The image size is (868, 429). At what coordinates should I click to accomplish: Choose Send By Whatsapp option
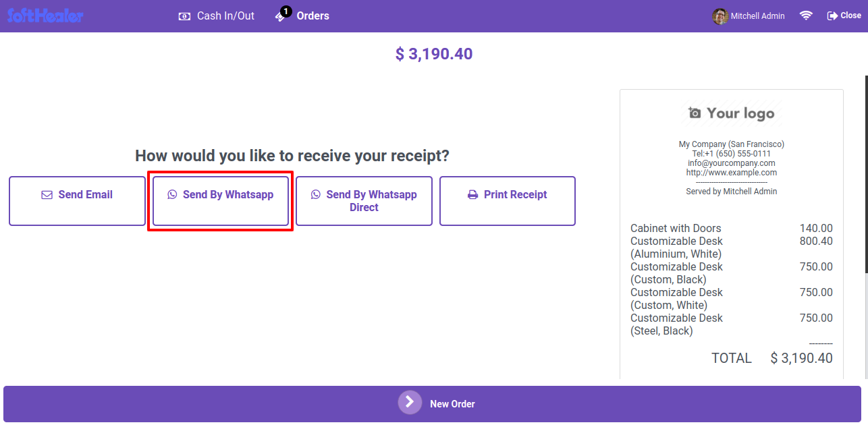221,201
